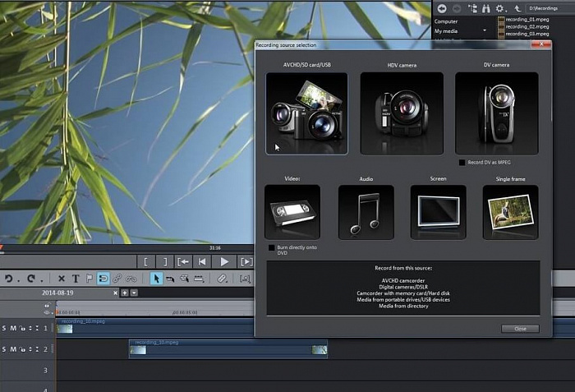575x392 pixels.
Task: Navigate back in the Media Pool
Action: pyautogui.click(x=442, y=8)
